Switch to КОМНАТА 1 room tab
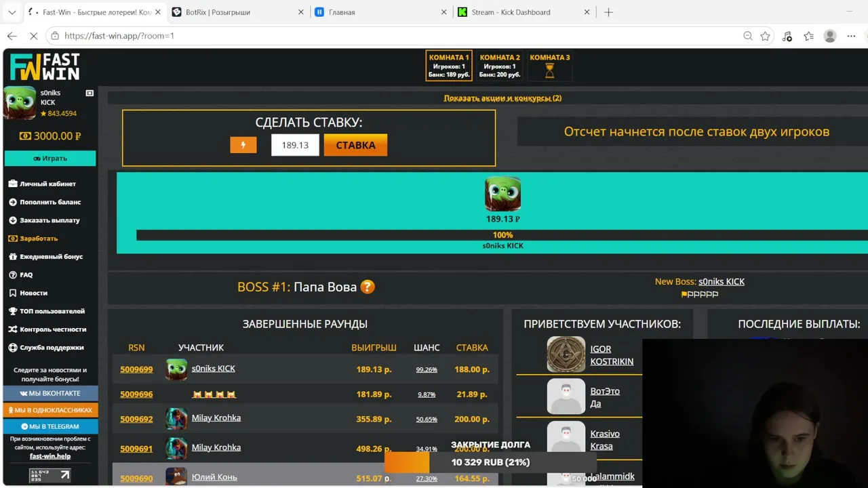This screenshot has height=488, width=868. pyautogui.click(x=449, y=66)
